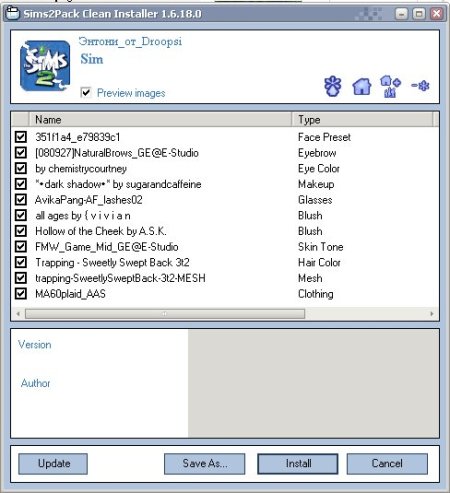Uncheck the MA60plaid_AAS clothing item
This screenshot has height=493, width=450.
pos(21,293)
